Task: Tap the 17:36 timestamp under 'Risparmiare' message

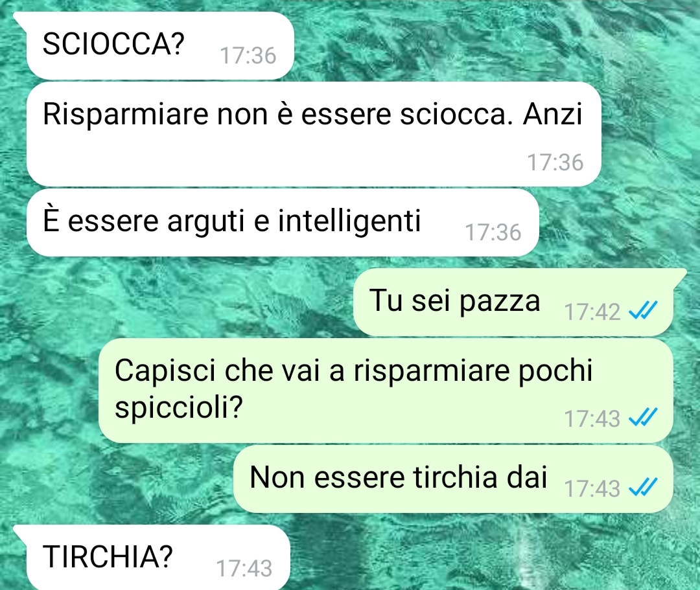Action: point(555,163)
